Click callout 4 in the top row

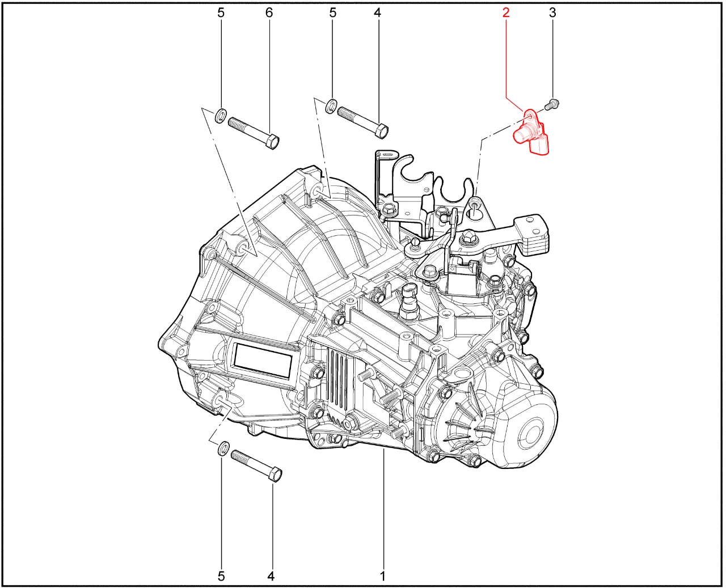pos(377,12)
